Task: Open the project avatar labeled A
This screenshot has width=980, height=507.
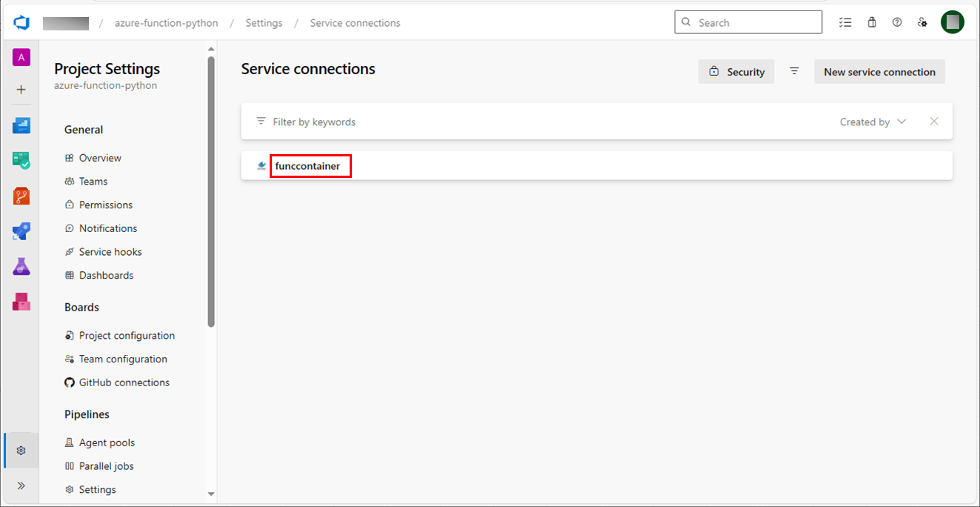Action: point(21,58)
